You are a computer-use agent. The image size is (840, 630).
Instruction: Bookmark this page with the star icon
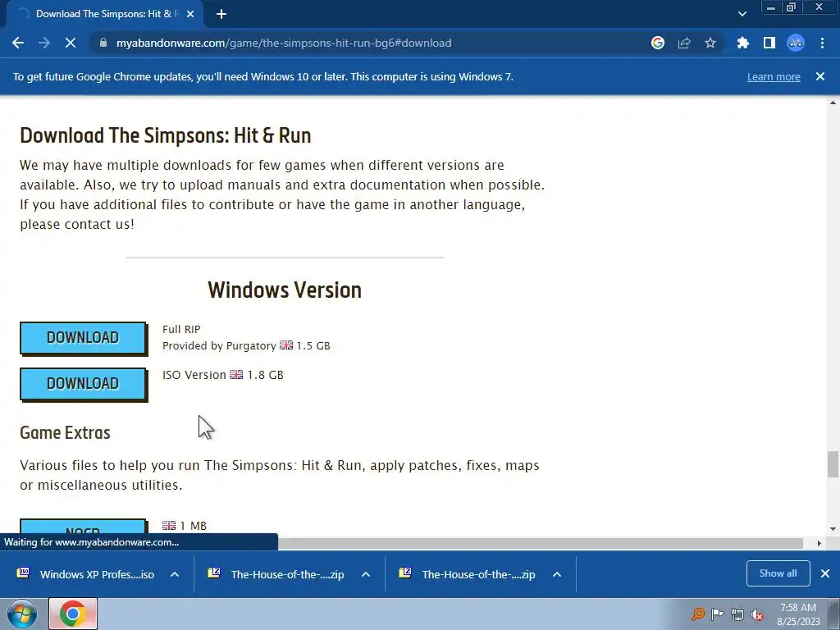click(x=710, y=43)
